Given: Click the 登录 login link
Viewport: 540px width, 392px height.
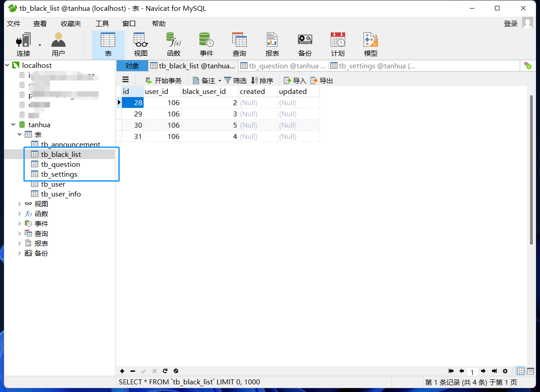Looking at the screenshot, I should (511, 24).
